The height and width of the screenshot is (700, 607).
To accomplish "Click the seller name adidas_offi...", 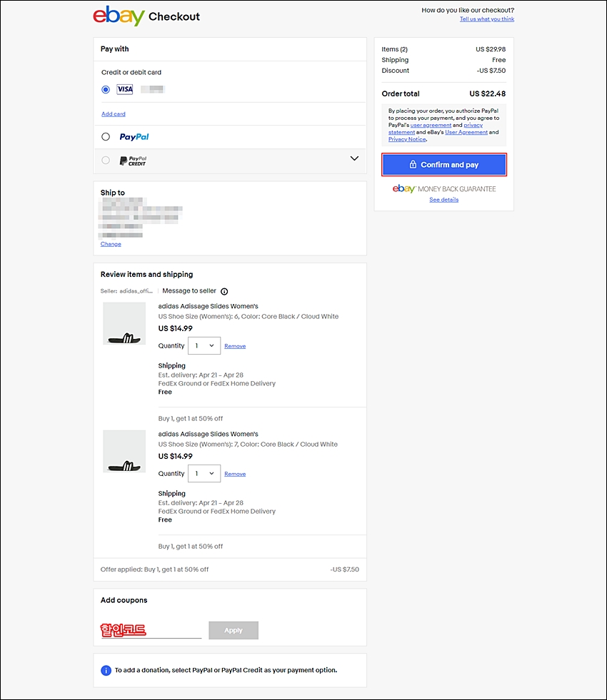I will click(136, 291).
